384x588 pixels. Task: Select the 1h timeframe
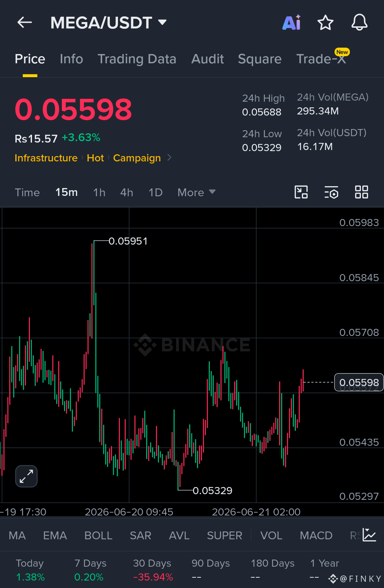pos(99,192)
